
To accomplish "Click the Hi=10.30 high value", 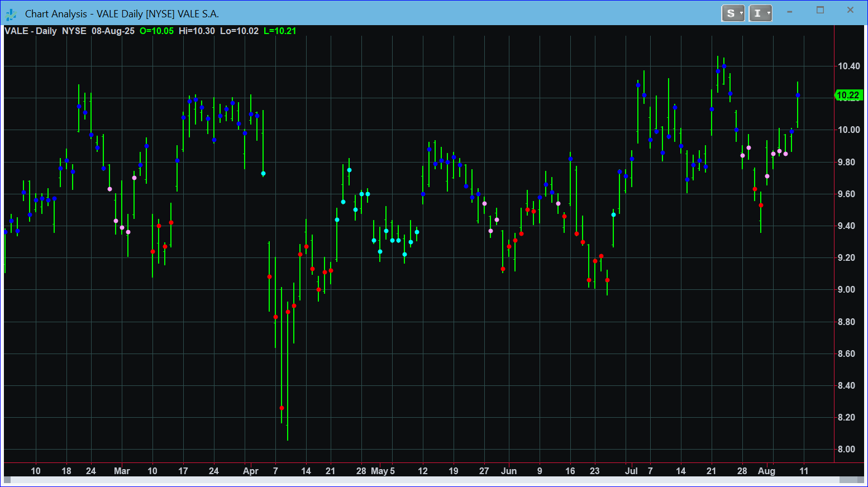I will click(x=197, y=31).
